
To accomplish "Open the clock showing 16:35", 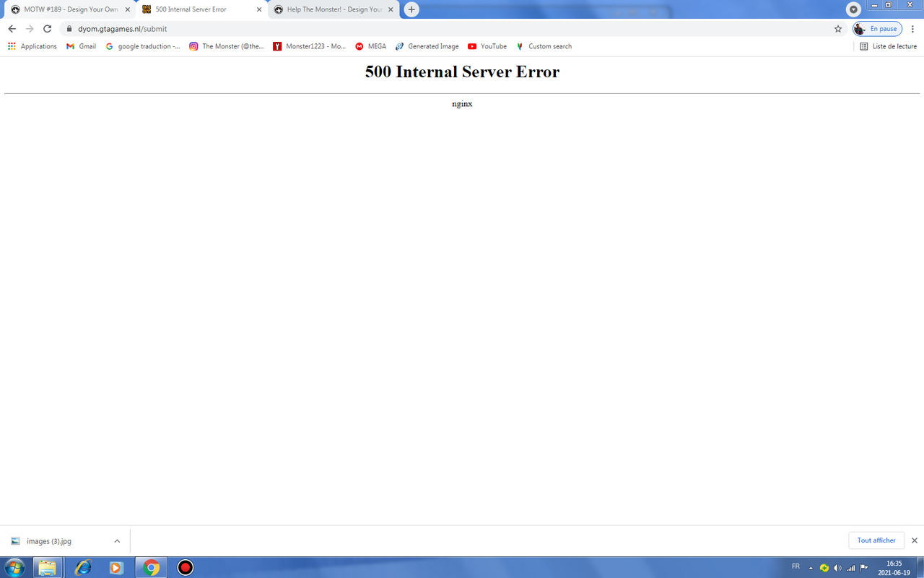I will 894,567.
